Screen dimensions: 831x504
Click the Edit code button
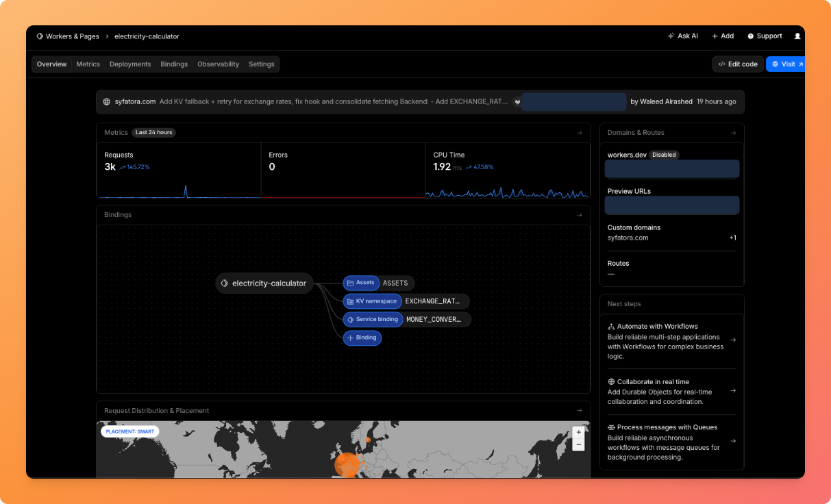(x=737, y=64)
